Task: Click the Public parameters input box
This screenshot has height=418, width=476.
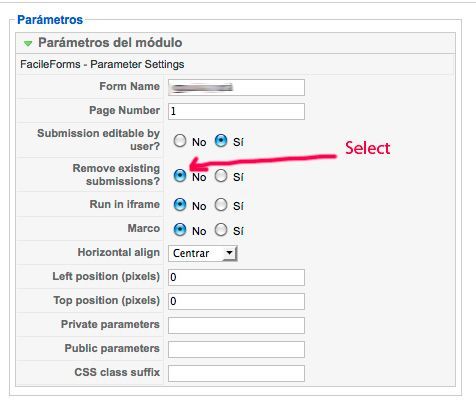Action: click(236, 349)
